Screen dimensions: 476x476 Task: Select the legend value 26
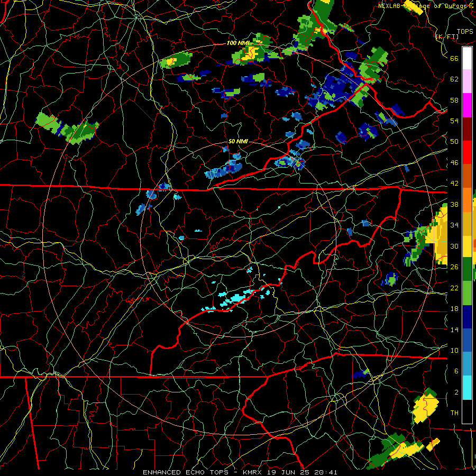pyautogui.click(x=454, y=267)
